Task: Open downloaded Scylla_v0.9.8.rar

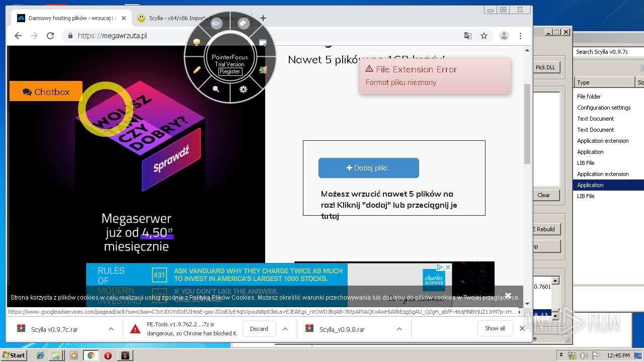Action: [342, 329]
